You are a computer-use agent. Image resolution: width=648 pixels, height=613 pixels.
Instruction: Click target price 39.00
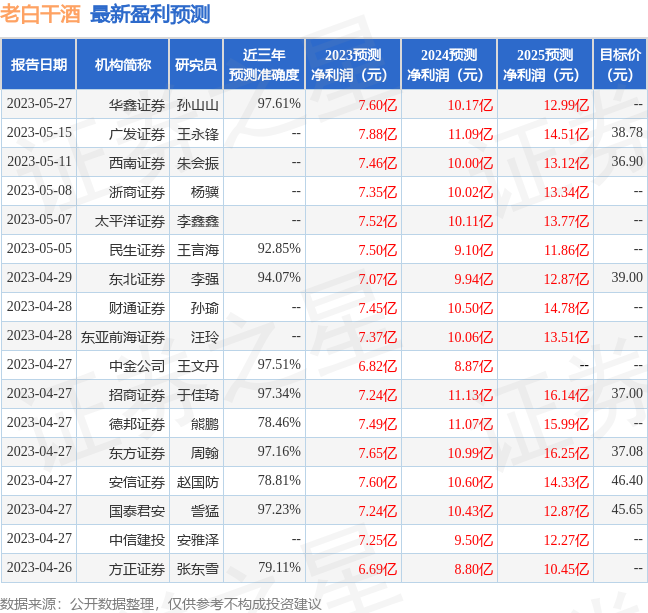point(627,277)
